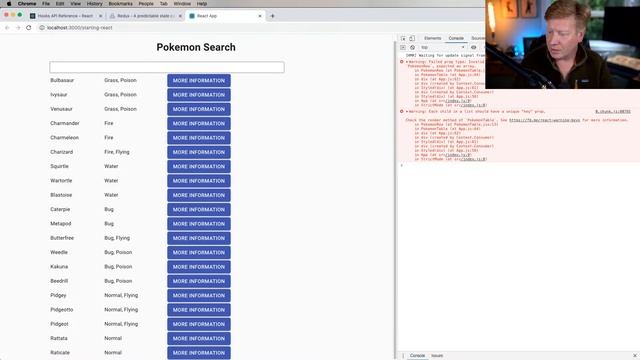This screenshot has height=360, width=640.
Task: Go forward in browser history
Action: point(18,28)
